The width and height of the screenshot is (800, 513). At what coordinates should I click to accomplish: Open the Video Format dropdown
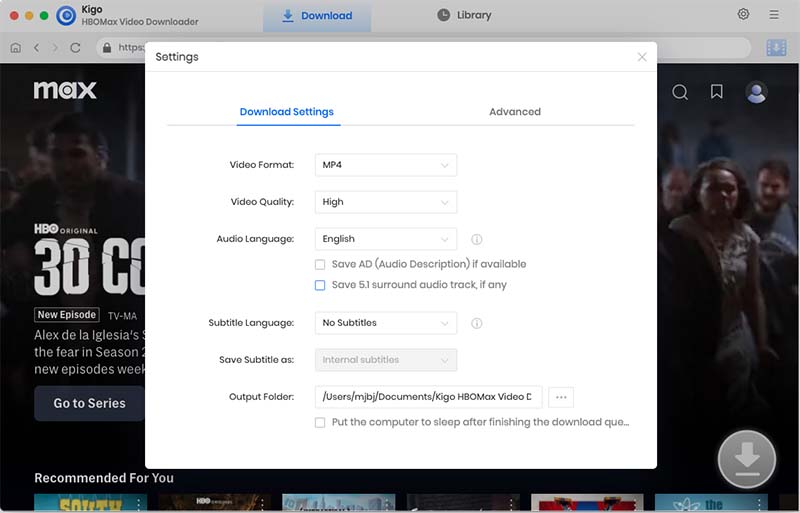tap(386, 165)
